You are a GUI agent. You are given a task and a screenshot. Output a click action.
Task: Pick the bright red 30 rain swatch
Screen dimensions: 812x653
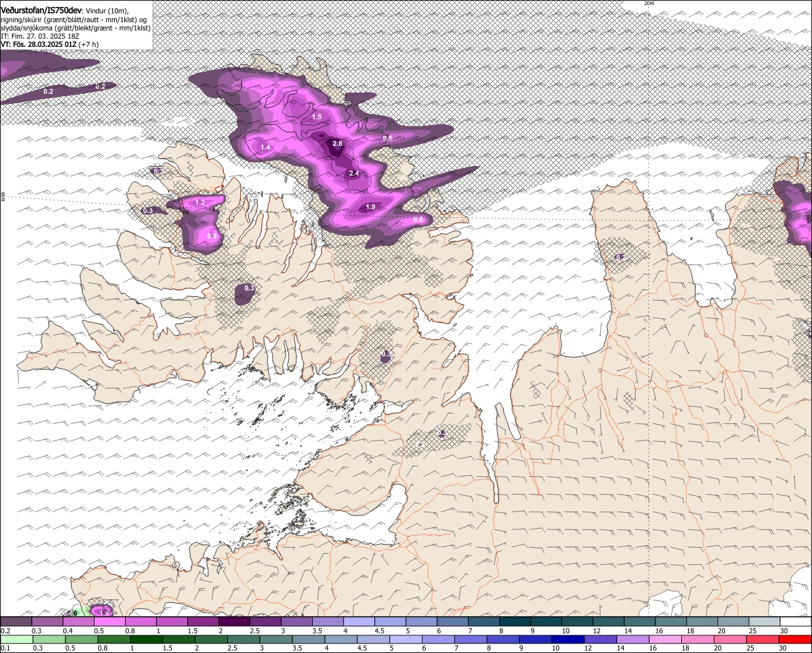tap(796, 640)
